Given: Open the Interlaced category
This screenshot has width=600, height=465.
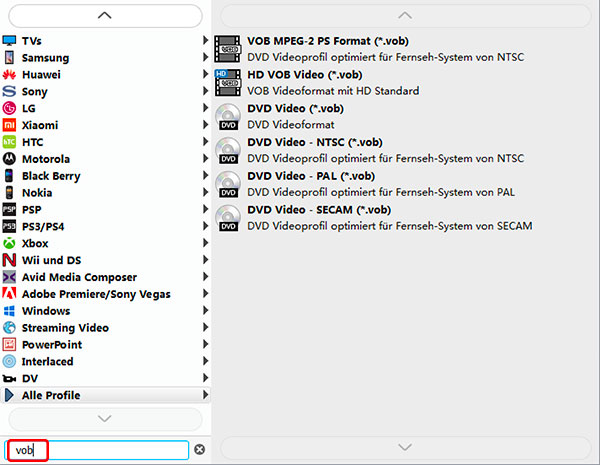Looking at the screenshot, I should (105, 361).
